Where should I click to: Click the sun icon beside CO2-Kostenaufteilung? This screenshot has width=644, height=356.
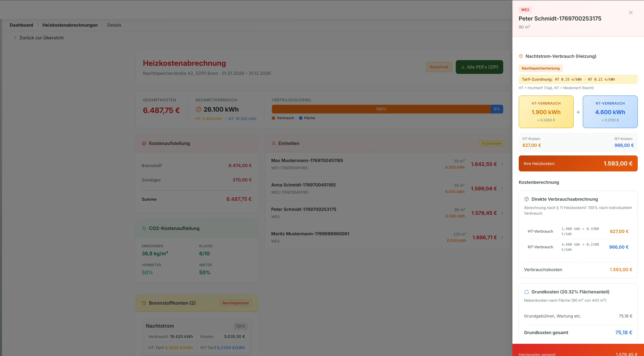pyautogui.click(x=144, y=228)
